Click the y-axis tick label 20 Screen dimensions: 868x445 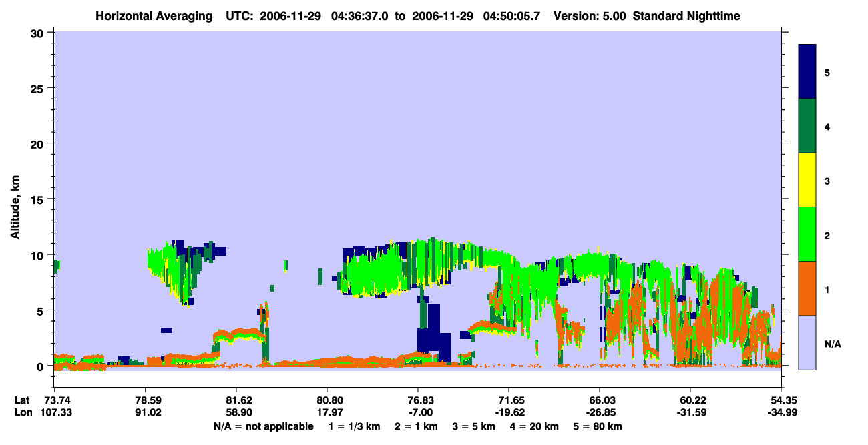pyautogui.click(x=39, y=143)
